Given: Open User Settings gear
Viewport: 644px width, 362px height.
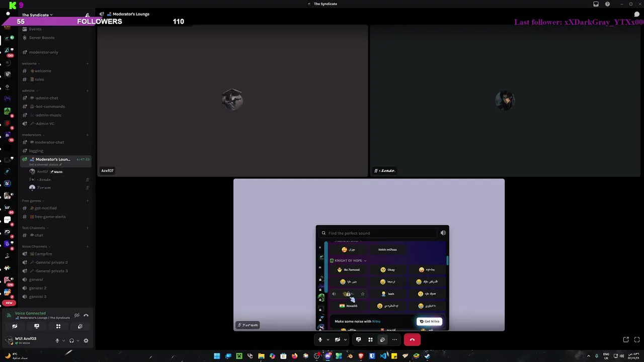Looking at the screenshot, I should tap(86, 340).
